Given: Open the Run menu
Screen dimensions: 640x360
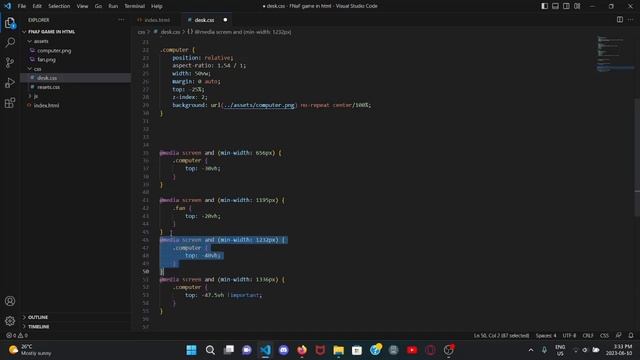Looking at the screenshot, I should point(113,6).
